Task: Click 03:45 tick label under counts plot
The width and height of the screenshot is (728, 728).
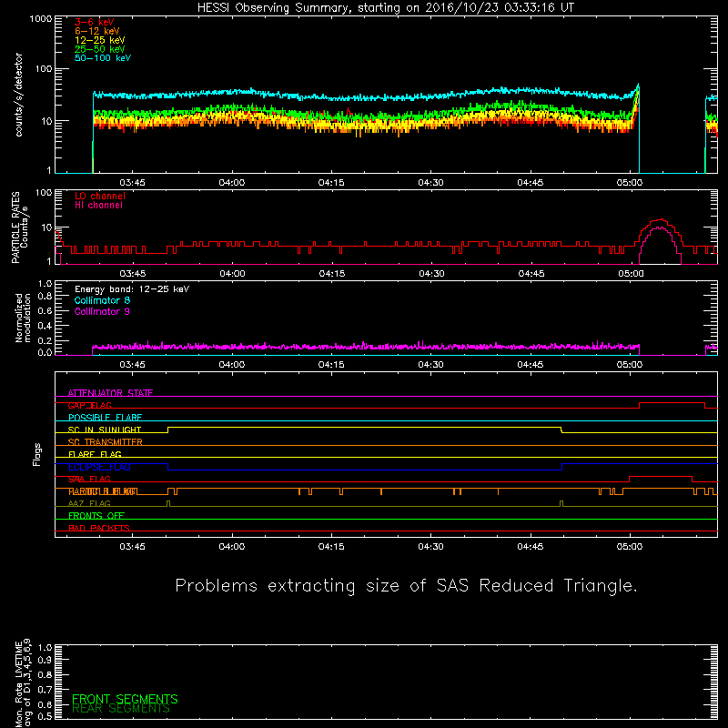Action: click(x=132, y=183)
